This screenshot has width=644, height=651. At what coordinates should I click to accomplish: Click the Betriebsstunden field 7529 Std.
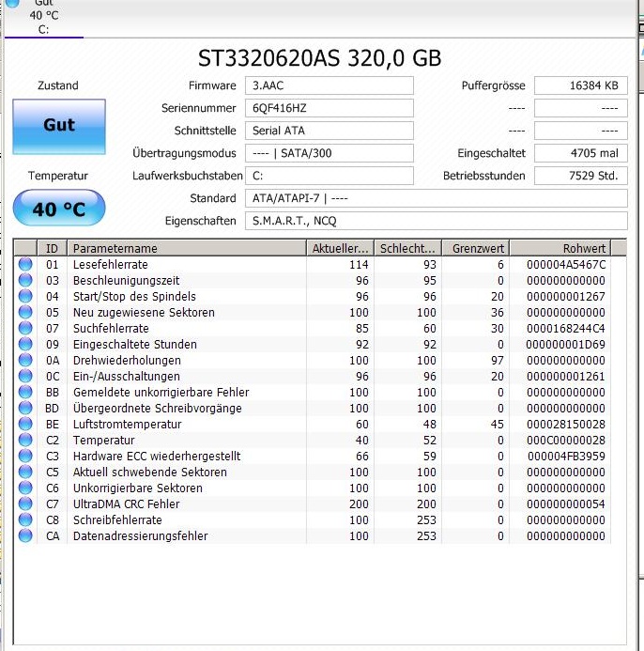coord(581,176)
